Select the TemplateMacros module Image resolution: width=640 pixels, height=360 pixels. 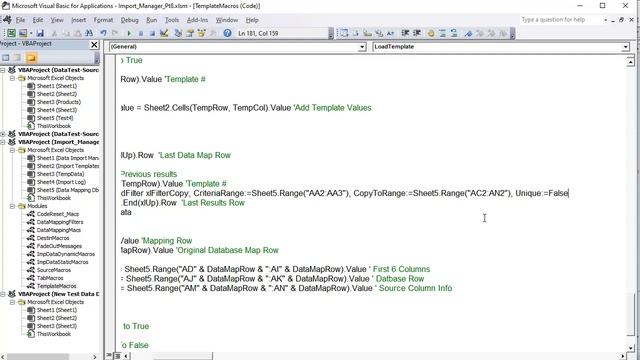click(56, 286)
